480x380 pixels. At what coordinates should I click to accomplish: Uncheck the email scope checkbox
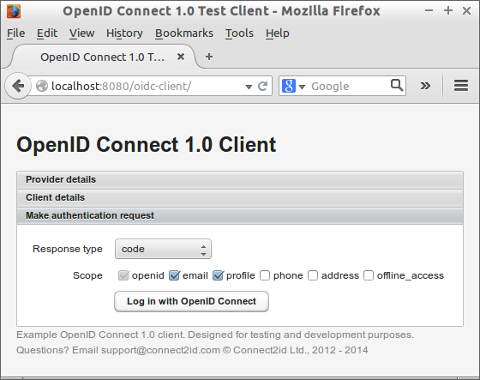[174, 275]
